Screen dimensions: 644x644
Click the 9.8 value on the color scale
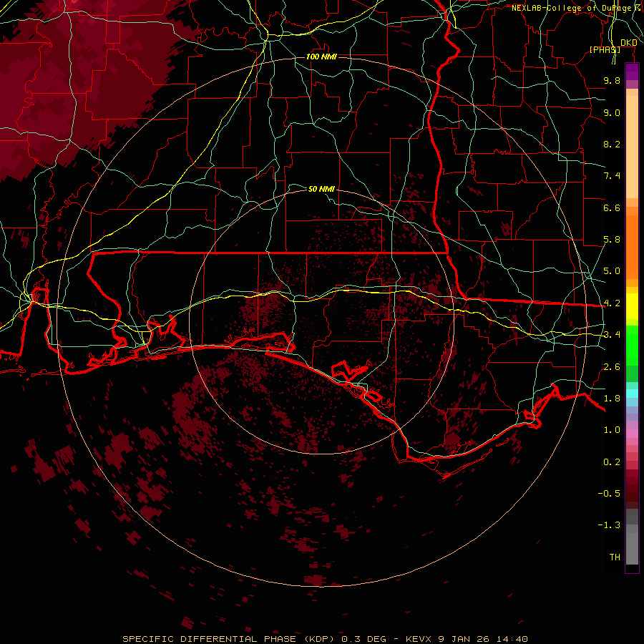pos(612,80)
